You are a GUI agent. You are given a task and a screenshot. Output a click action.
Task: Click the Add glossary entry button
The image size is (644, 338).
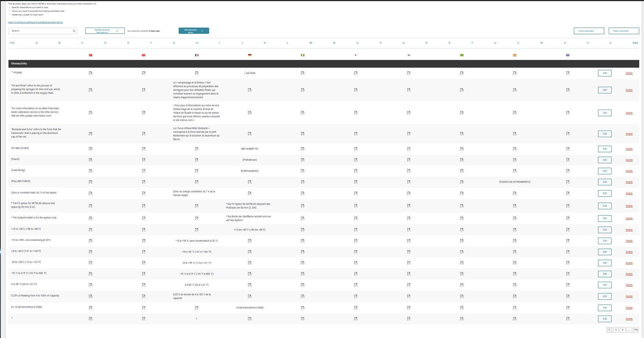pos(194,31)
